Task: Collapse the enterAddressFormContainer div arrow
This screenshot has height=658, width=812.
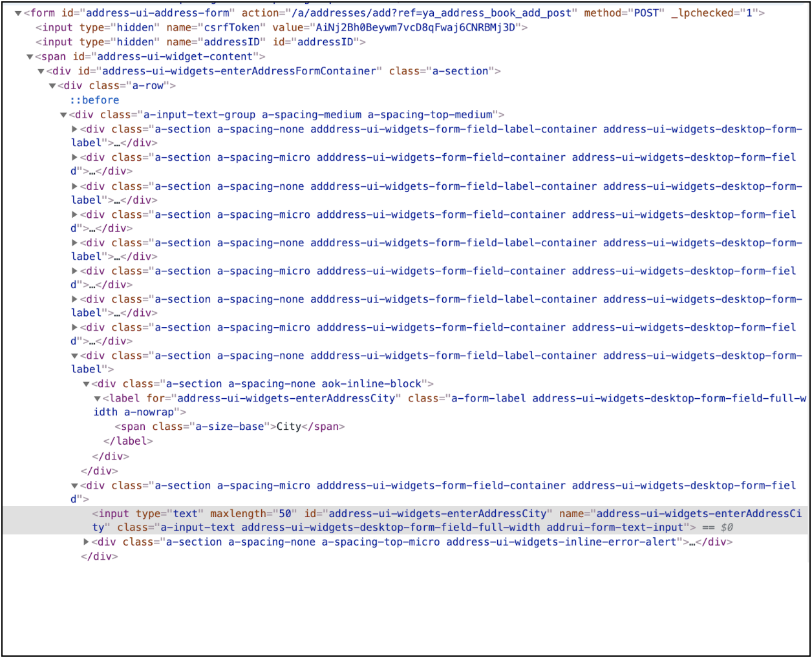Action: 41,71
